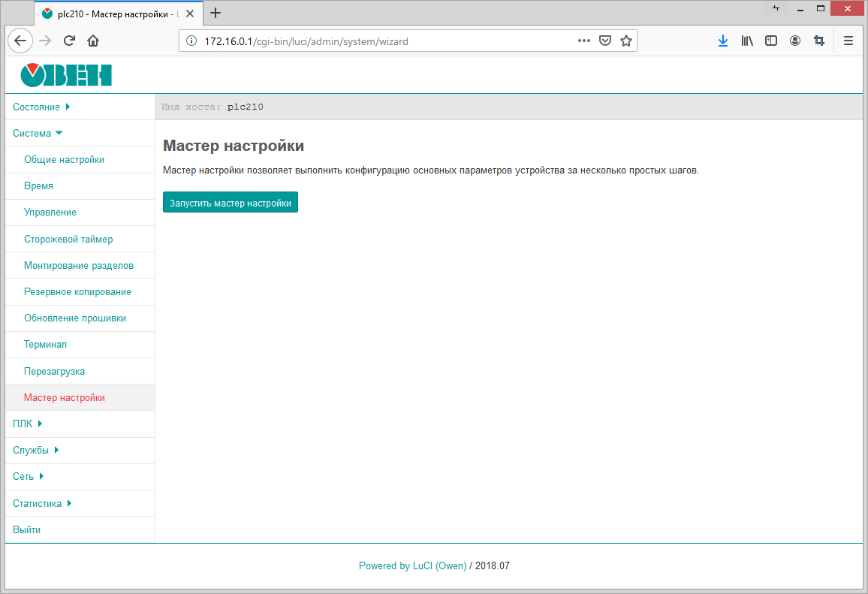Screen dimensions: 868x594
Task: Open the Library bookshelf icon
Action: 747,41
